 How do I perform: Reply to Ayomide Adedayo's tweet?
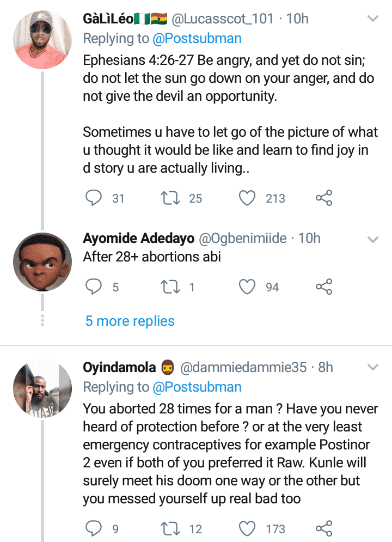point(94,287)
